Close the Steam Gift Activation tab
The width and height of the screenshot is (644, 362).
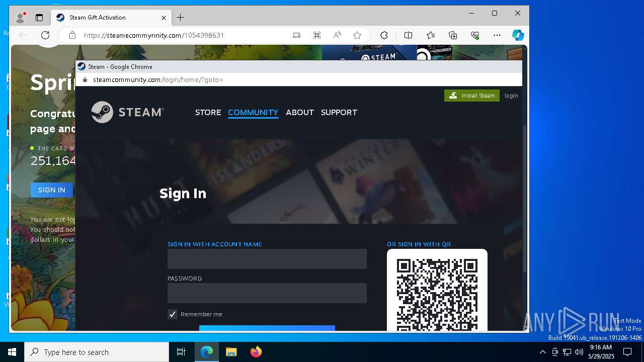coord(164,18)
